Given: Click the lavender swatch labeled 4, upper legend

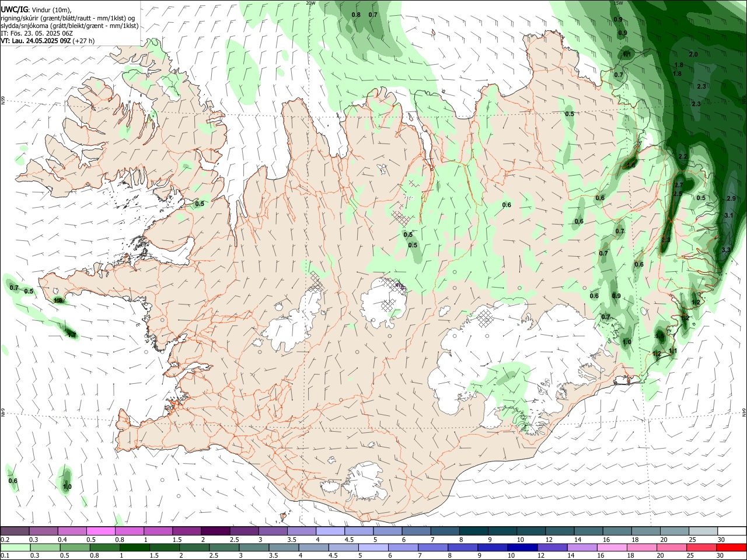Looking at the screenshot, I should [x=329, y=531].
